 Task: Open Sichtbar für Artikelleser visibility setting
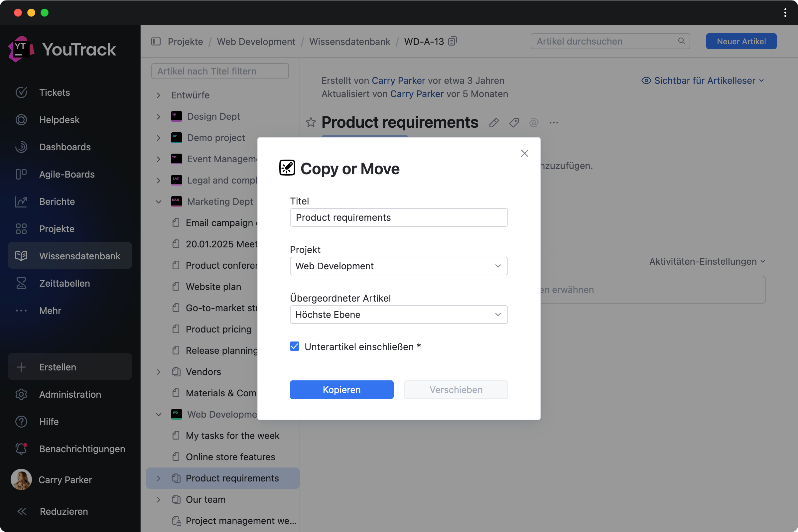click(702, 80)
